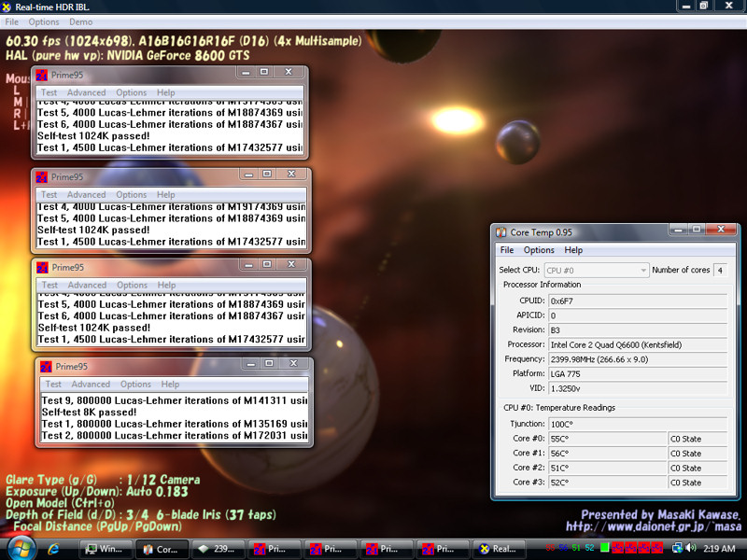Open Help menu in second Prime95 window

click(x=166, y=194)
